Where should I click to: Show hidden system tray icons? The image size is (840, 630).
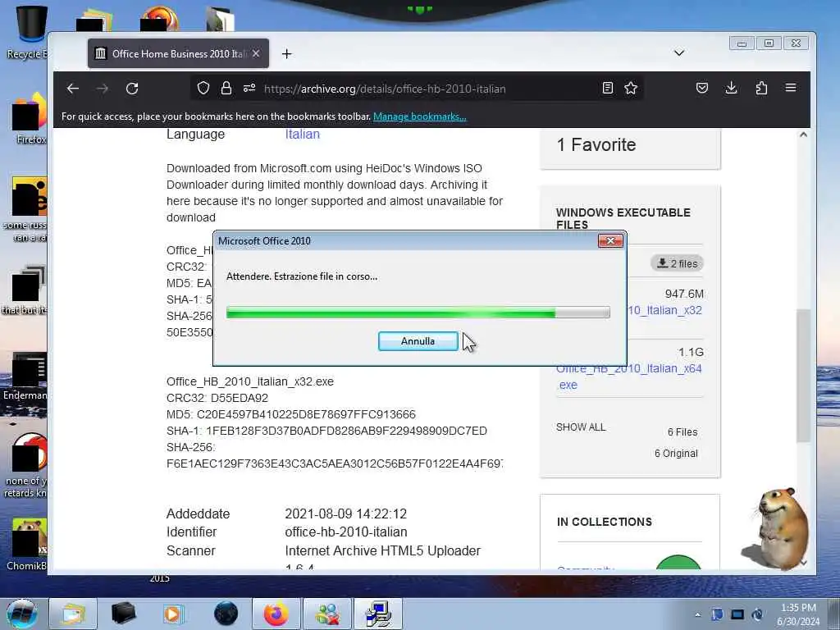pyautogui.click(x=697, y=615)
